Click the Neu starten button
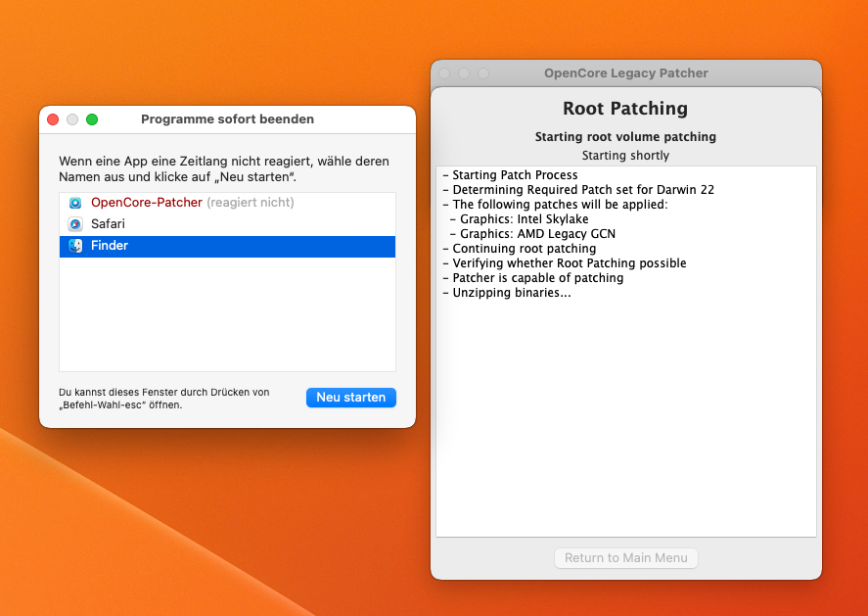This screenshot has height=616, width=868. (x=351, y=398)
